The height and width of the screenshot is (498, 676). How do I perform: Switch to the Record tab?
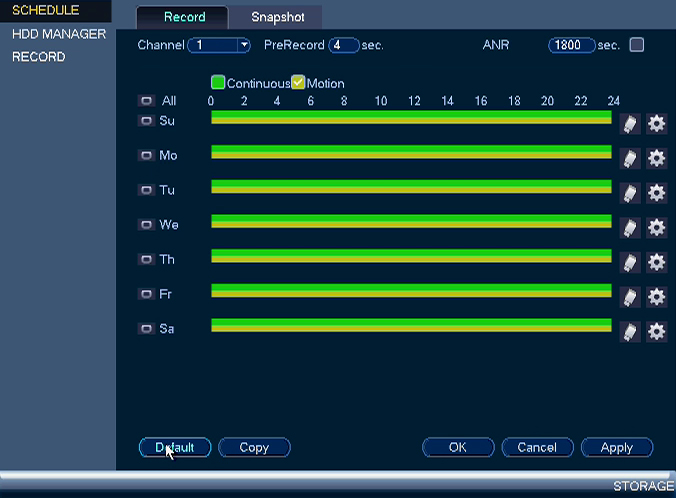pyautogui.click(x=182, y=17)
